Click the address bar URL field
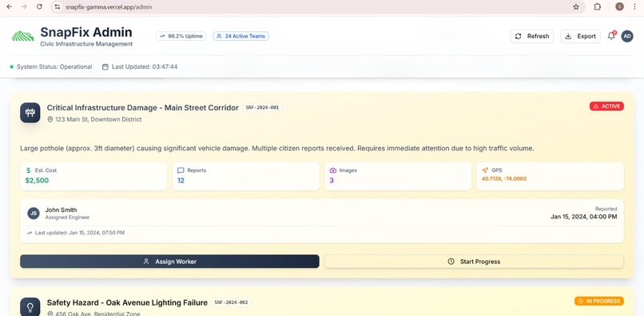Image resolution: width=644 pixels, height=316 pixels. point(318,7)
